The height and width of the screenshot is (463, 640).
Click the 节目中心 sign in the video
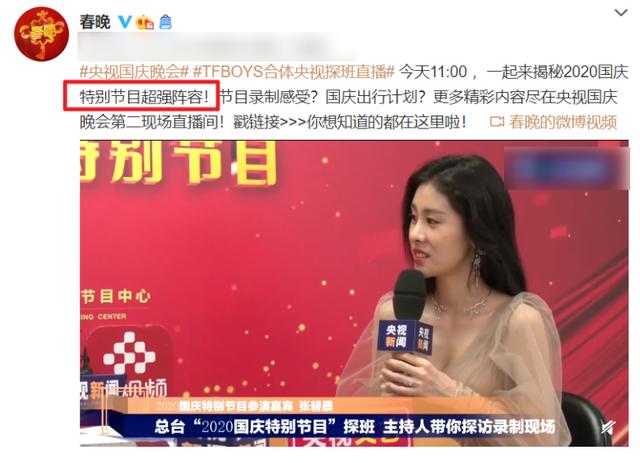[116, 296]
